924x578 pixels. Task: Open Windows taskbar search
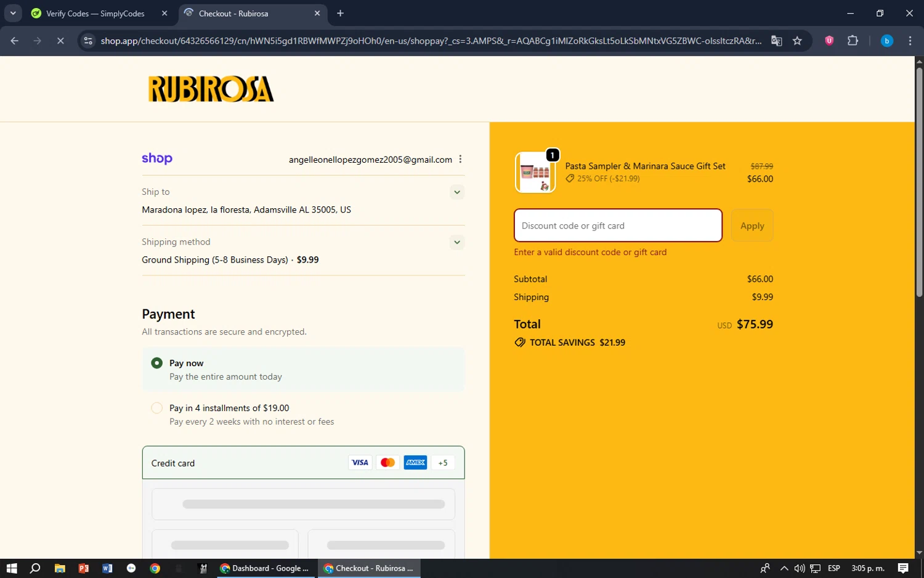[35, 568]
